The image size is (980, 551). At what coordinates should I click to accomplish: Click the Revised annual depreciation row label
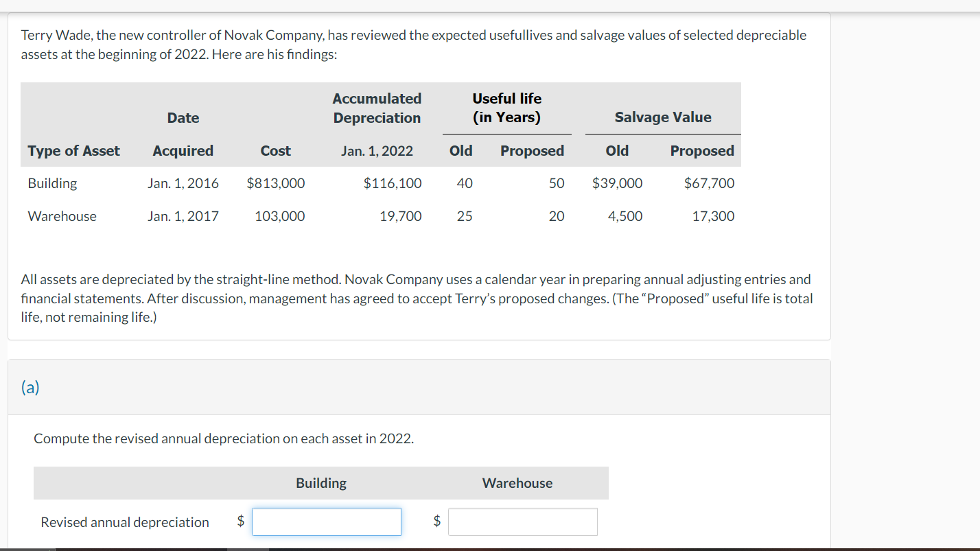pyautogui.click(x=124, y=521)
